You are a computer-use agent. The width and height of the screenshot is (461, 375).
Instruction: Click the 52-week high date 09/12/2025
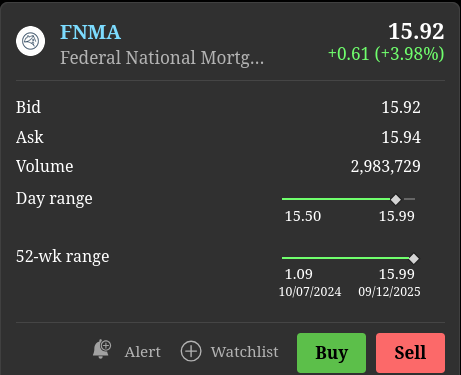pyautogui.click(x=389, y=292)
